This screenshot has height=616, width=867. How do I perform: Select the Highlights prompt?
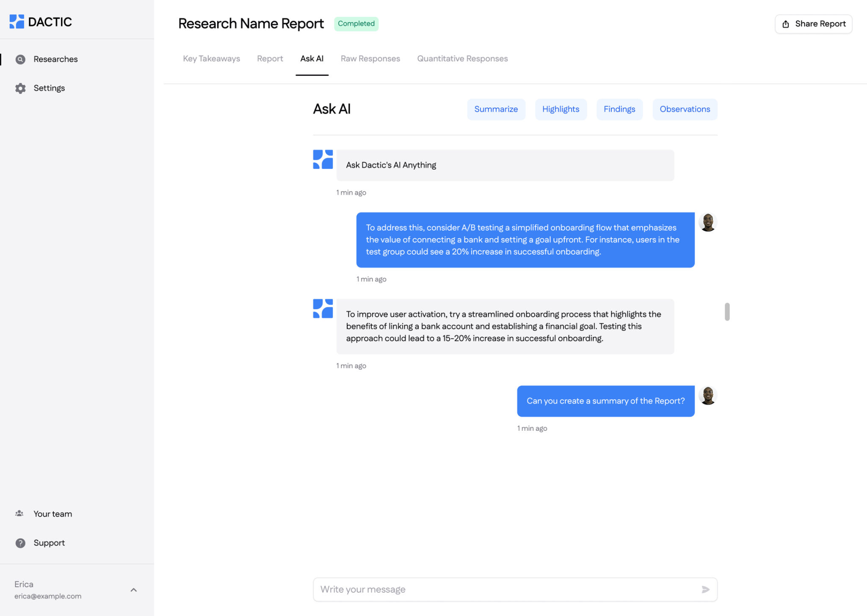click(561, 109)
